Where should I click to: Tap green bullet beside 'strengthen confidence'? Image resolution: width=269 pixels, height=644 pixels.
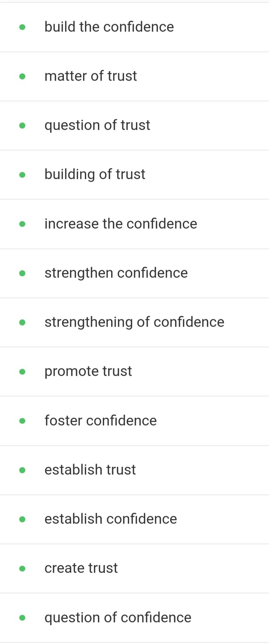pyautogui.click(x=22, y=273)
